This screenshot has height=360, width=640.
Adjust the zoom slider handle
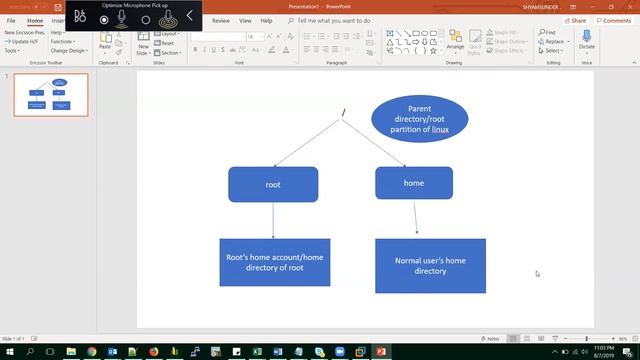click(587, 339)
